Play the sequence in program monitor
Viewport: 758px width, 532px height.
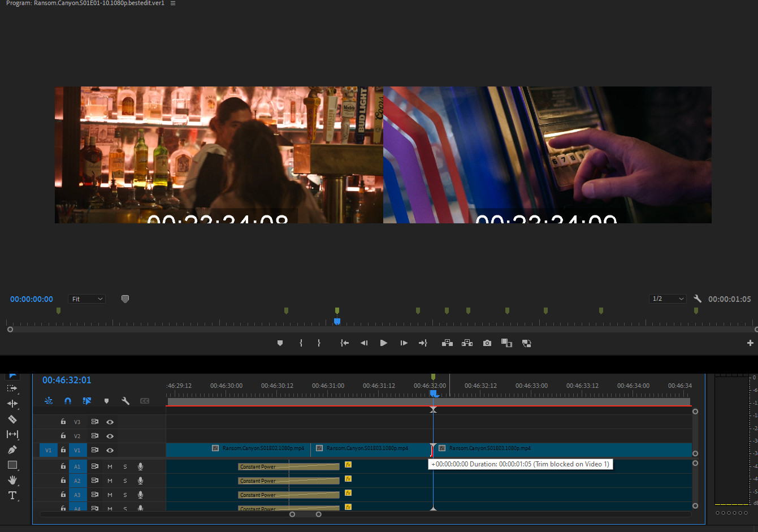tap(383, 343)
